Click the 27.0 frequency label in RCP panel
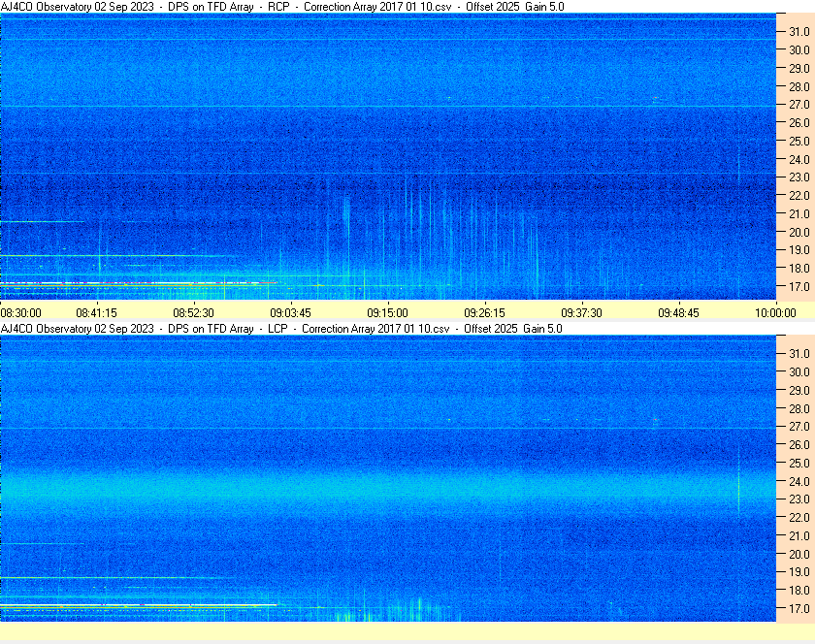Viewport: 815px width, 644px height. (x=799, y=105)
